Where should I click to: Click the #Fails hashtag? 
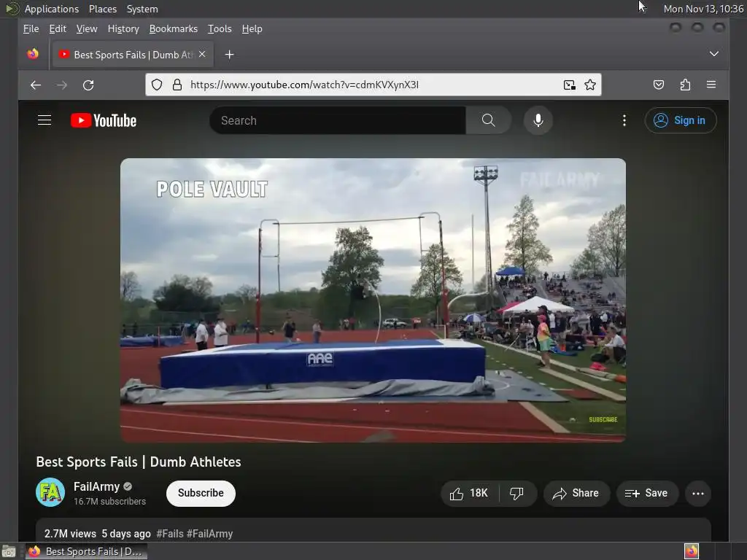point(170,534)
